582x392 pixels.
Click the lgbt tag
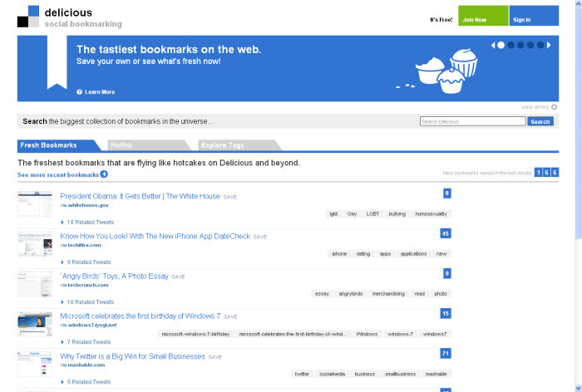(333, 214)
